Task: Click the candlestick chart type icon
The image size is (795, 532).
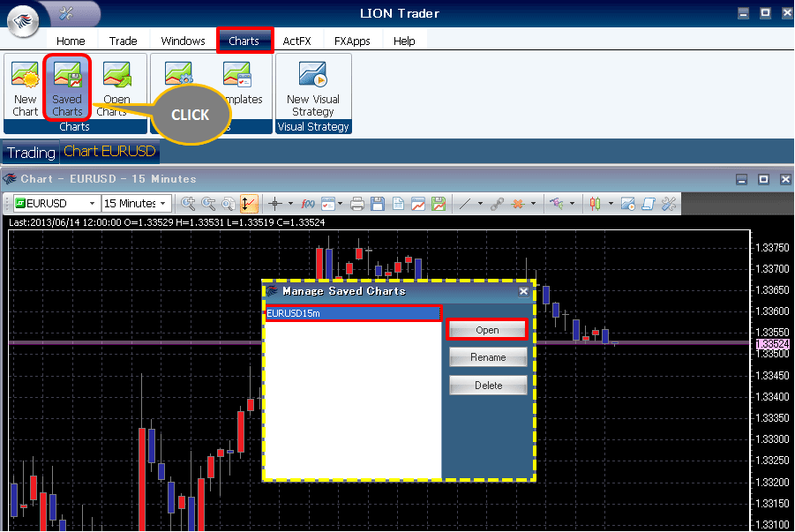Action: (595, 204)
